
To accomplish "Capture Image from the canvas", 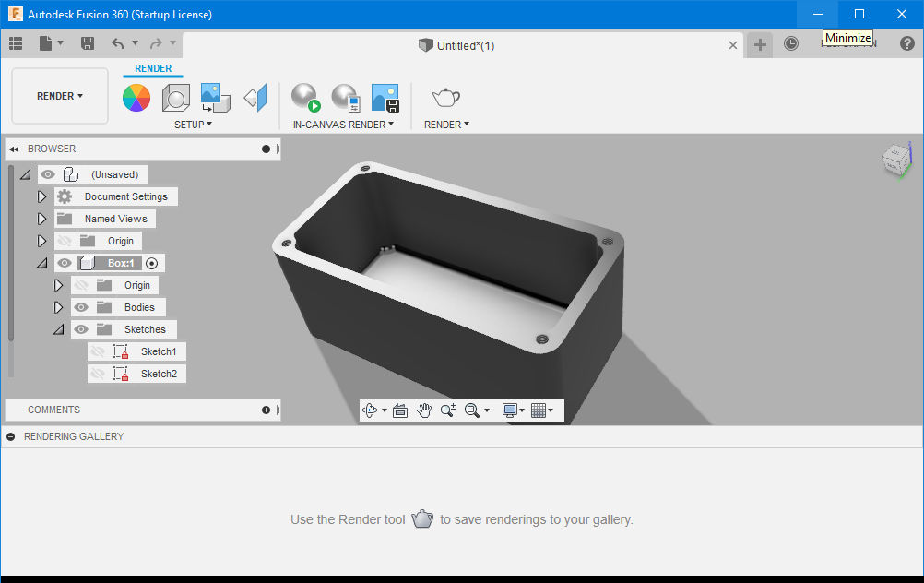I will [x=385, y=98].
